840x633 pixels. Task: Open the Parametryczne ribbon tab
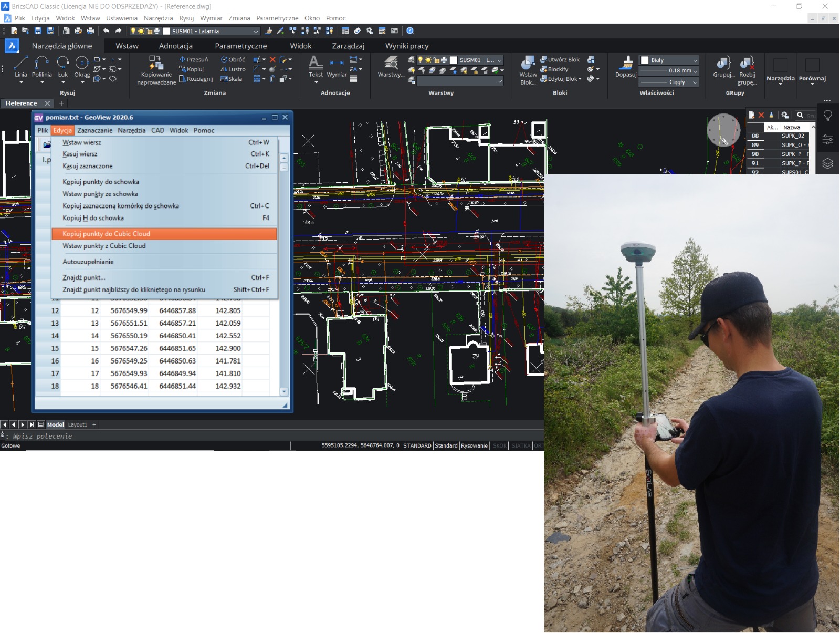[x=241, y=46]
